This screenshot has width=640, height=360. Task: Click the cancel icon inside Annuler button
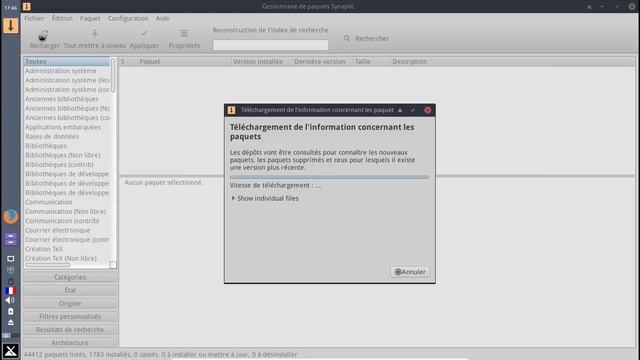[x=398, y=272]
